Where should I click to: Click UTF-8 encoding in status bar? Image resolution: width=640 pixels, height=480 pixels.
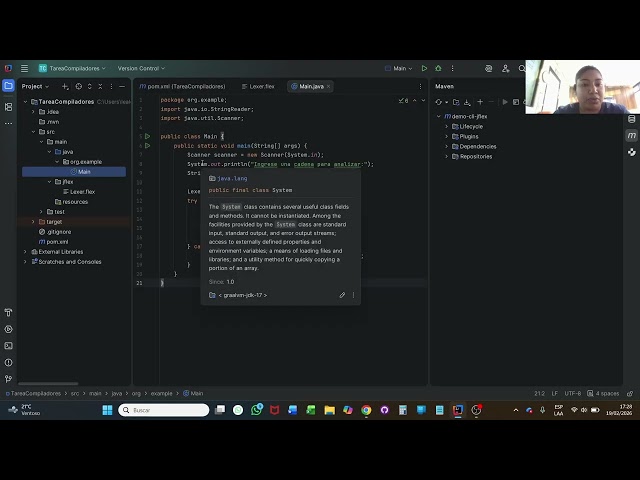(x=573, y=393)
